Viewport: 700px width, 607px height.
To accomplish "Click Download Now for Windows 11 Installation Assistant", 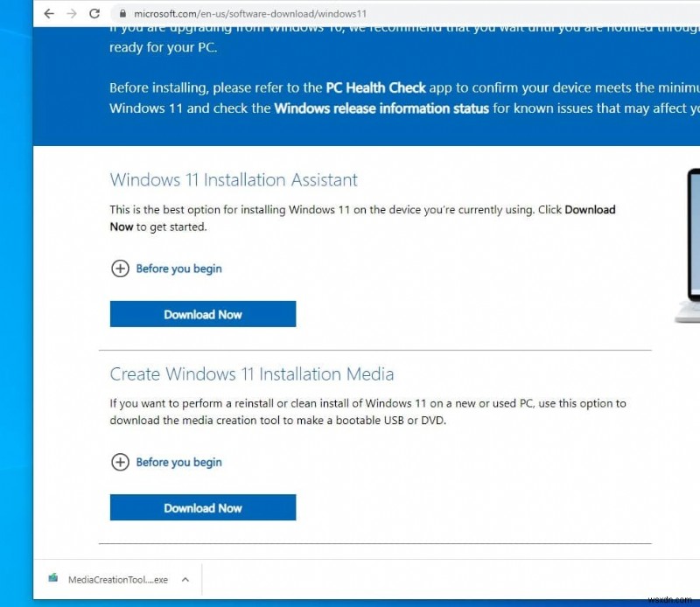I will (x=202, y=313).
